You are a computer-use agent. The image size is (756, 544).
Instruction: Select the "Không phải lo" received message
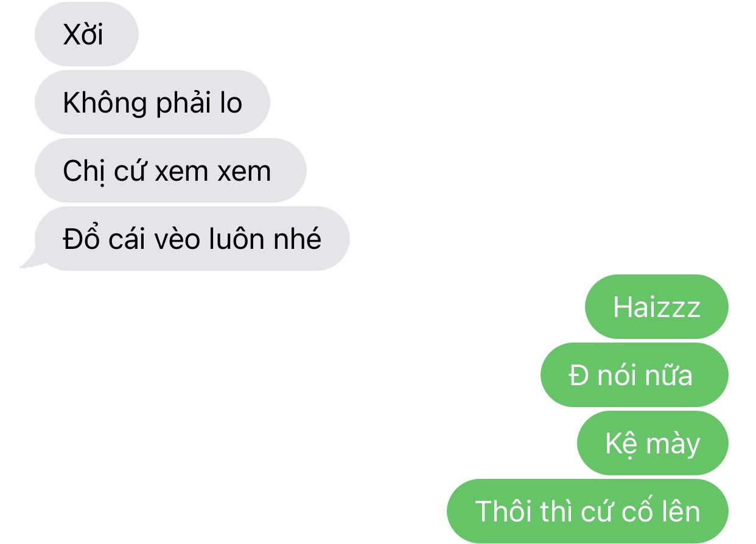[x=152, y=103]
